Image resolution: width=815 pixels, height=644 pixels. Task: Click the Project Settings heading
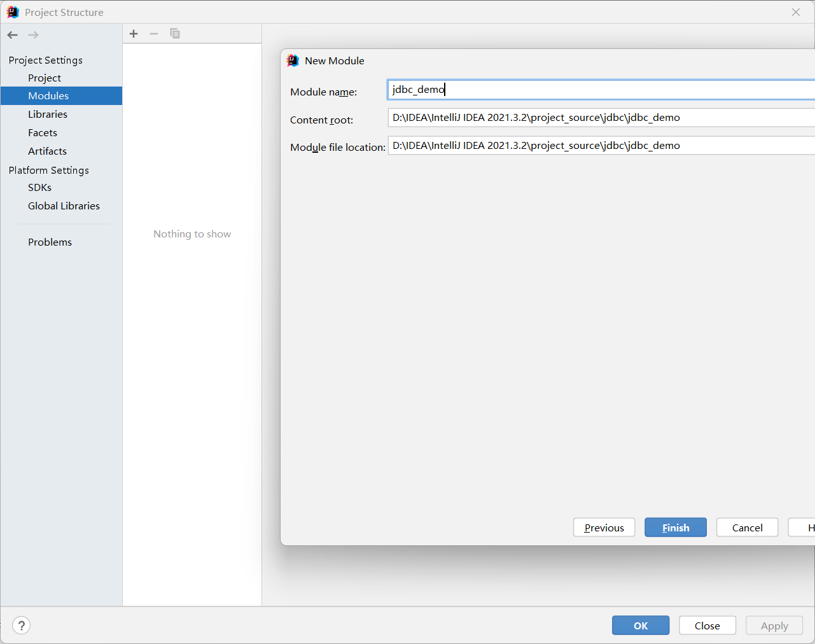click(46, 60)
